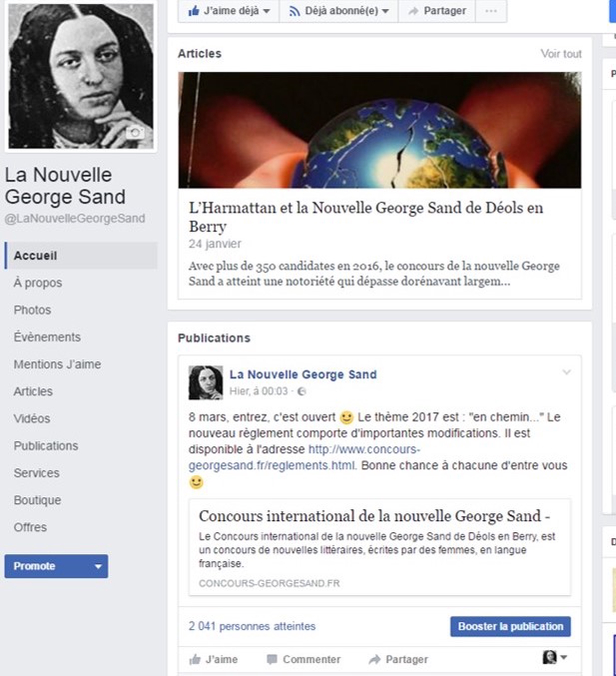616x676 pixels.
Task: Click the Commenter speech bubble icon
Action: point(272,660)
